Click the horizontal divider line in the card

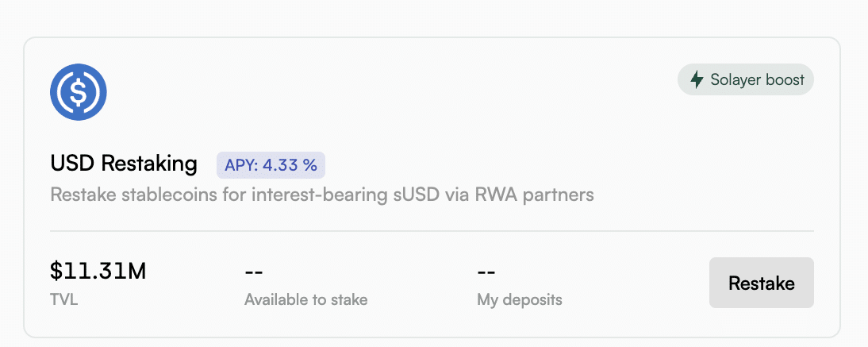(x=432, y=231)
